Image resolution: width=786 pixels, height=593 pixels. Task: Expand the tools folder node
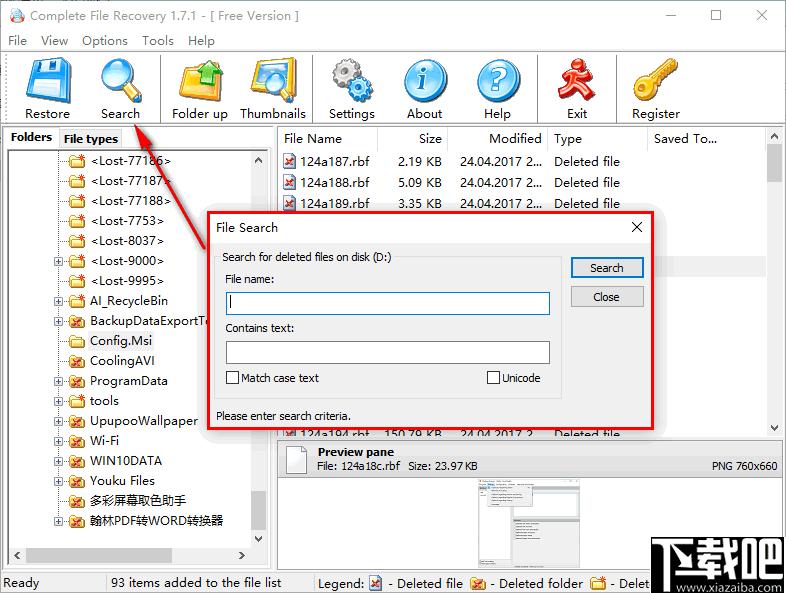pos(59,402)
